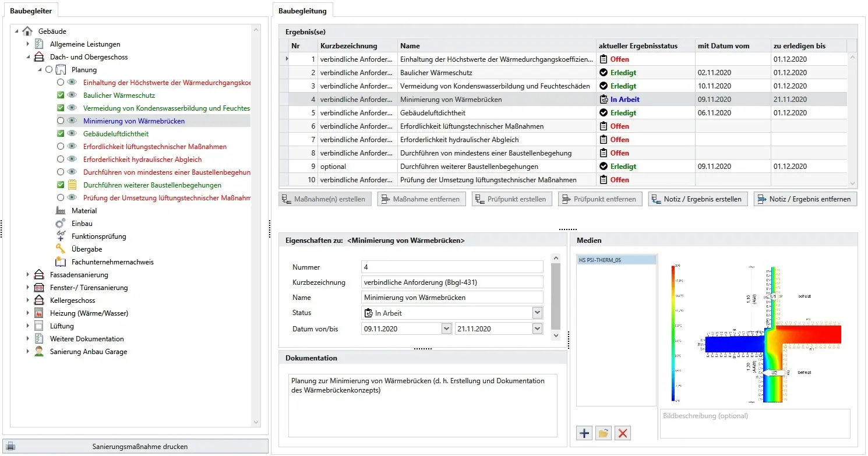Switch to the Baubegleitung tab
The width and height of the screenshot is (868, 456).
point(302,10)
